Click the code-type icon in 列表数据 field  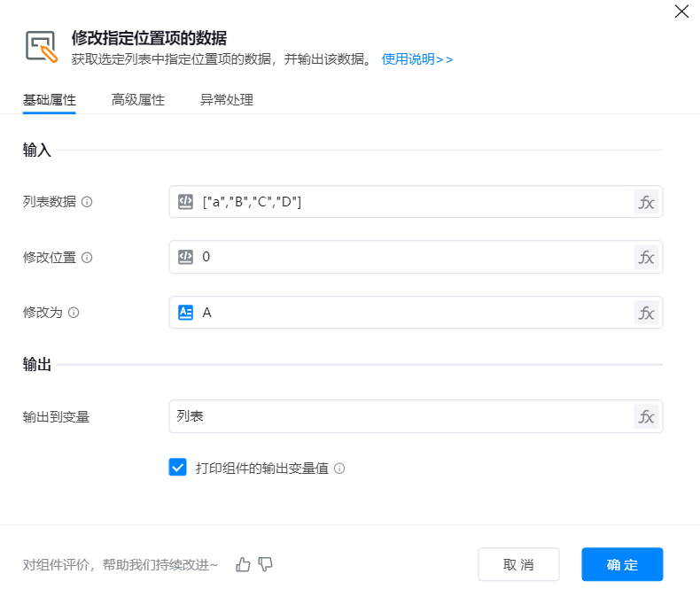[185, 202]
